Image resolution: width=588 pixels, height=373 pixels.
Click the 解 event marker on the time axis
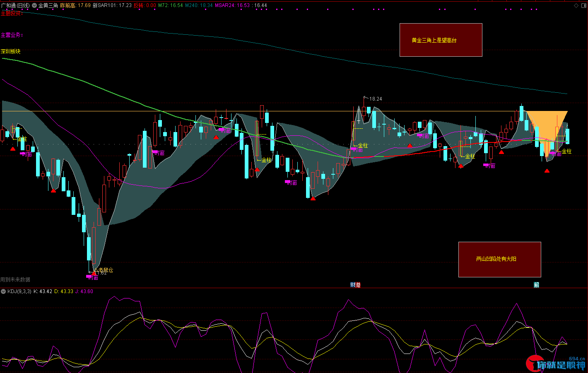537,285
